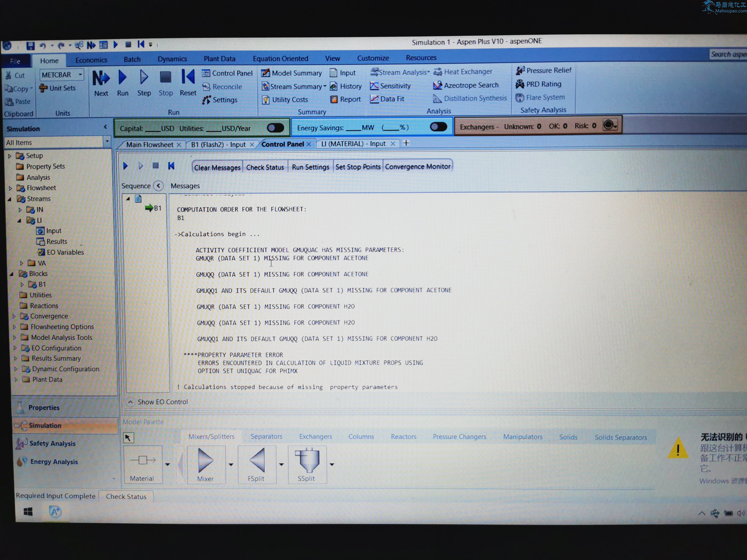747x560 pixels.
Task: Toggle the Exchangers analysis button
Action: (x=610, y=125)
